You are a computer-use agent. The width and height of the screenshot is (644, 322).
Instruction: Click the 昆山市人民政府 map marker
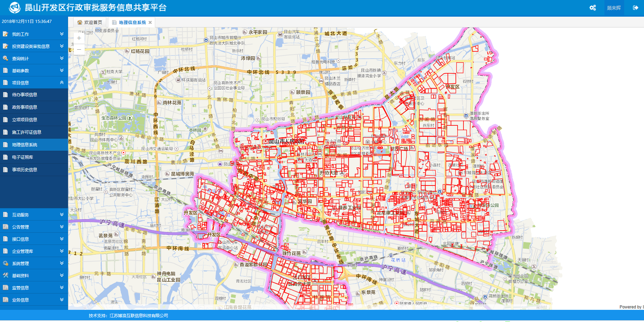[266, 141]
